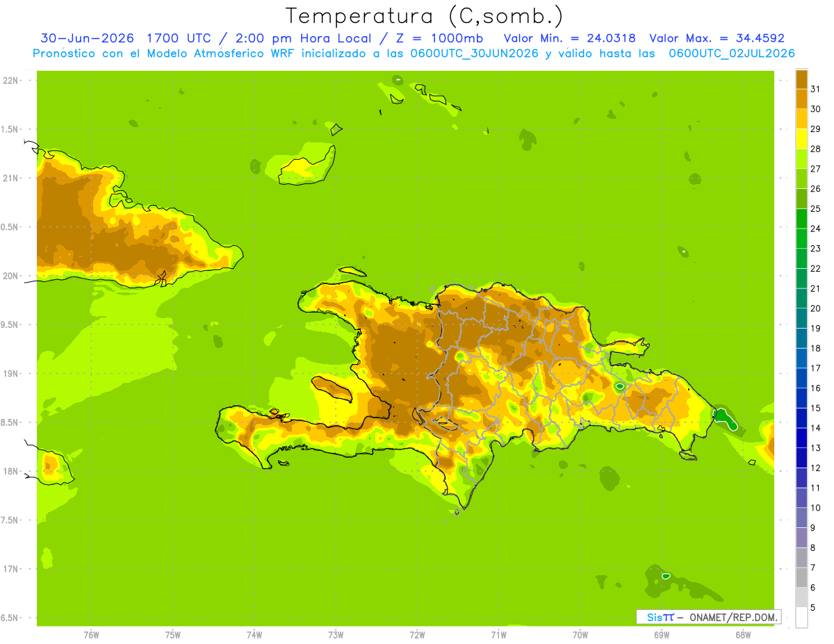Click the legend value '14'

pyautogui.click(x=815, y=428)
